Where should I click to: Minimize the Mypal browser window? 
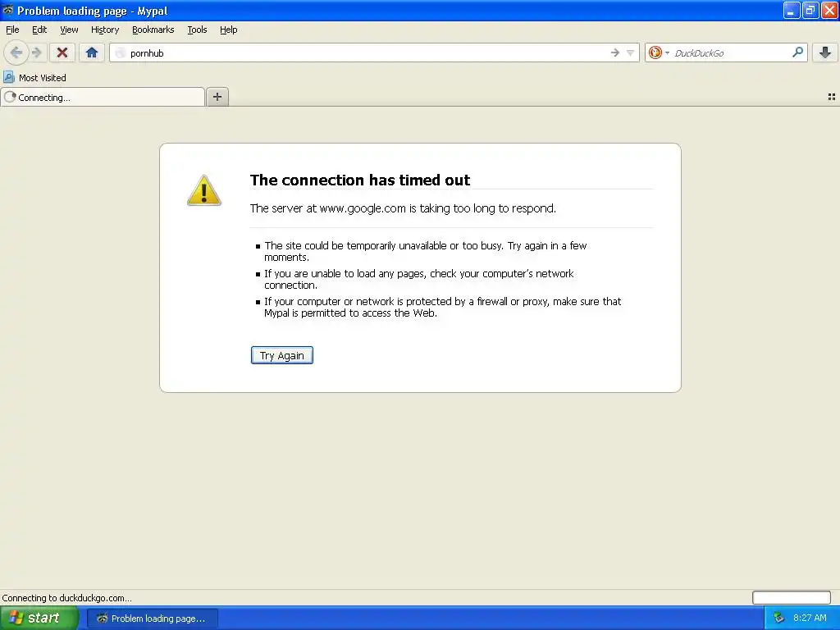pos(792,10)
